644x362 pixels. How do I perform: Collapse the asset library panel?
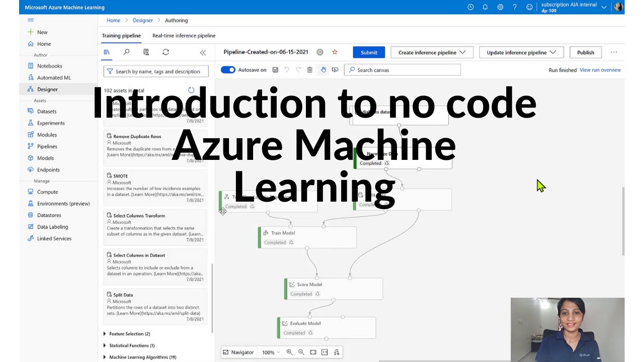203,52
